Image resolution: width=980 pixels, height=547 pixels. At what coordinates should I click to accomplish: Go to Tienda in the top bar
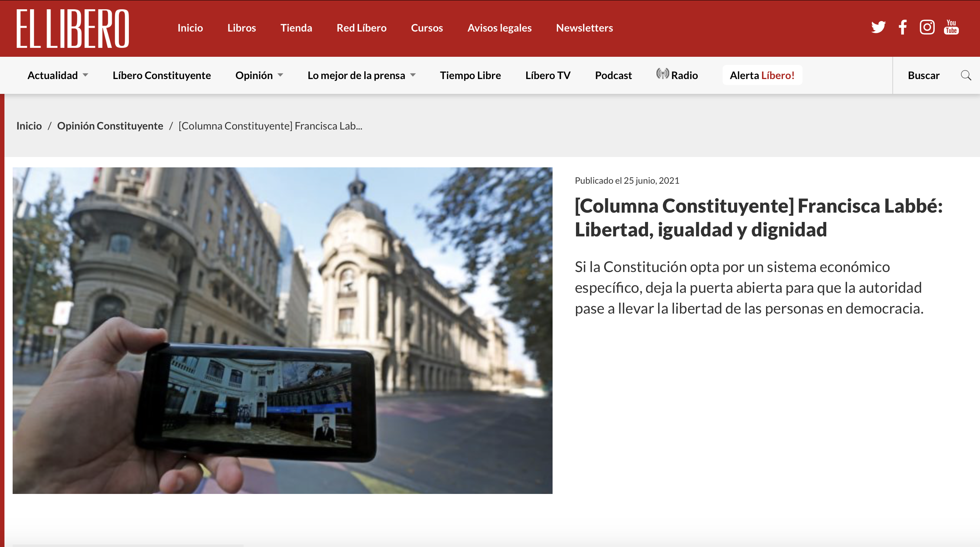296,28
